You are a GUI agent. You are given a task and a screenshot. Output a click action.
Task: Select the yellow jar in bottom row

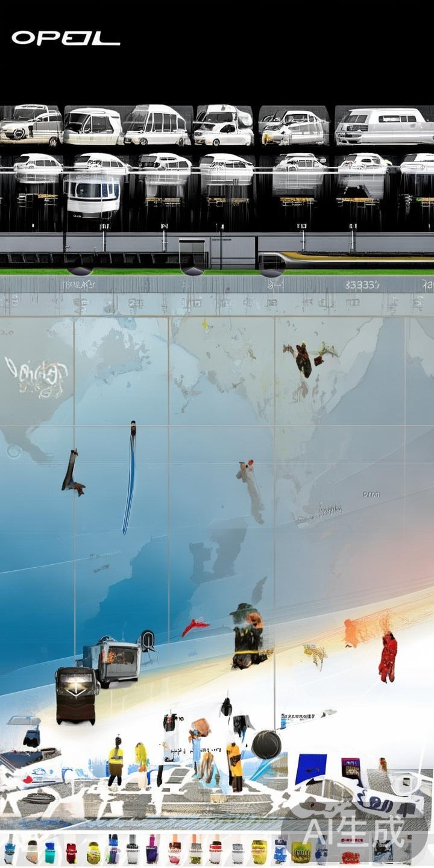click(259, 852)
